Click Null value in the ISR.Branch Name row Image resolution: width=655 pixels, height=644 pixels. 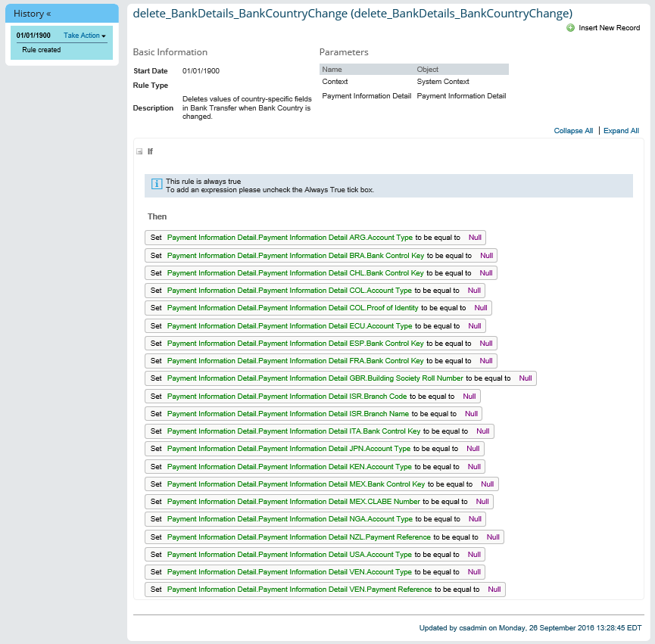471,414
